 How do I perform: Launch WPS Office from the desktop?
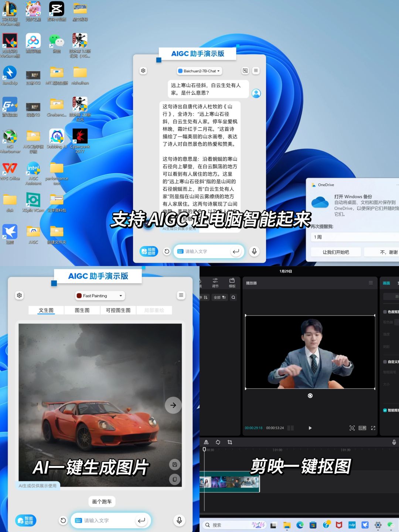pyautogui.click(x=10, y=171)
